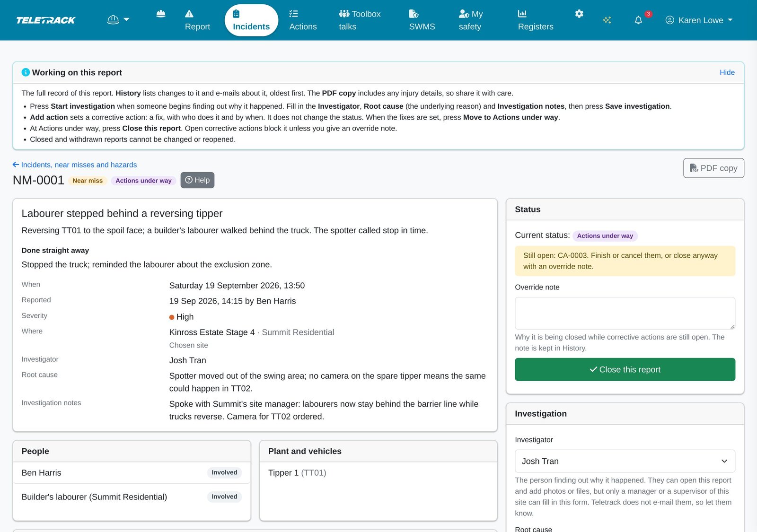Click the Actions under way badge near the title
757x532 pixels.
tap(143, 181)
